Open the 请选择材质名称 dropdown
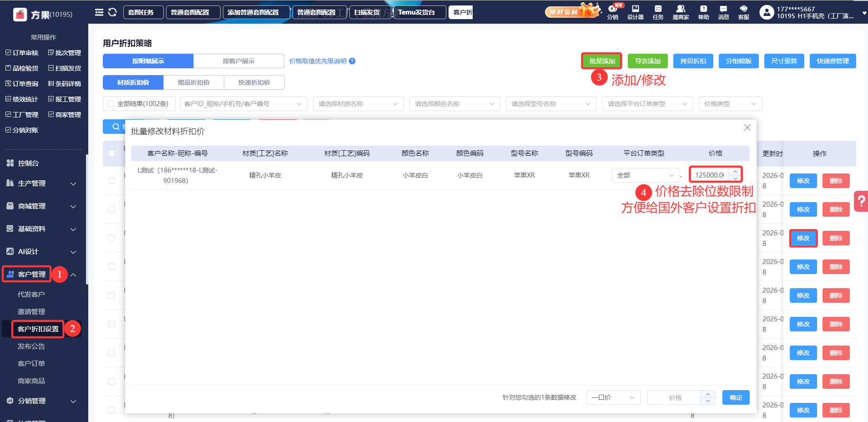The height and width of the screenshot is (422, 868). point(358,104)
